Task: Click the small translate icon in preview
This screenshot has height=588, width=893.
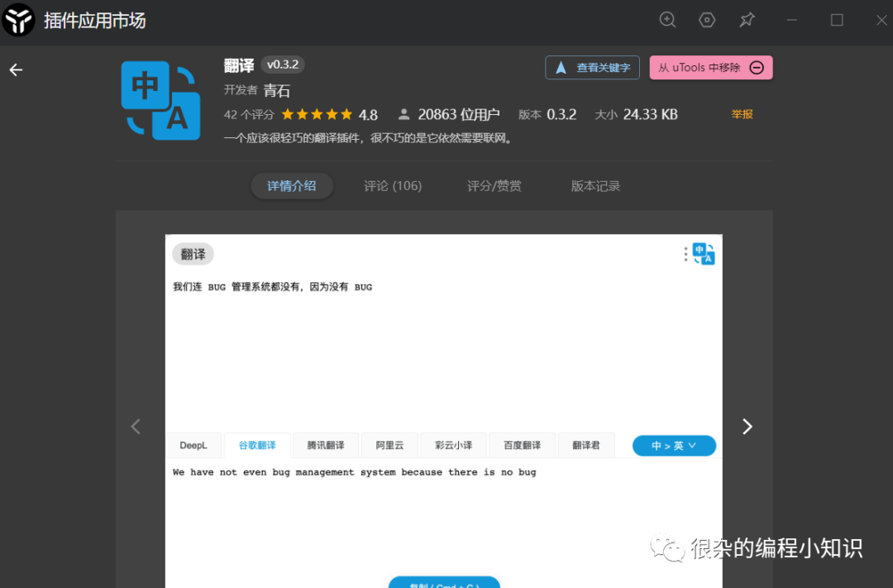Action: pyautogui.click(x=704, y=254)
